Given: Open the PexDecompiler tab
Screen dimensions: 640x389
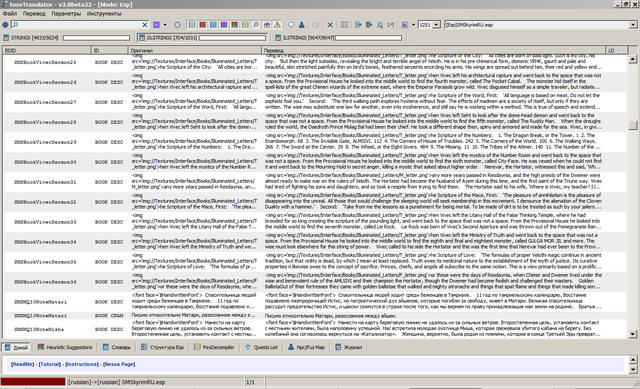Looking at the screenshot, I should (214, 347).
